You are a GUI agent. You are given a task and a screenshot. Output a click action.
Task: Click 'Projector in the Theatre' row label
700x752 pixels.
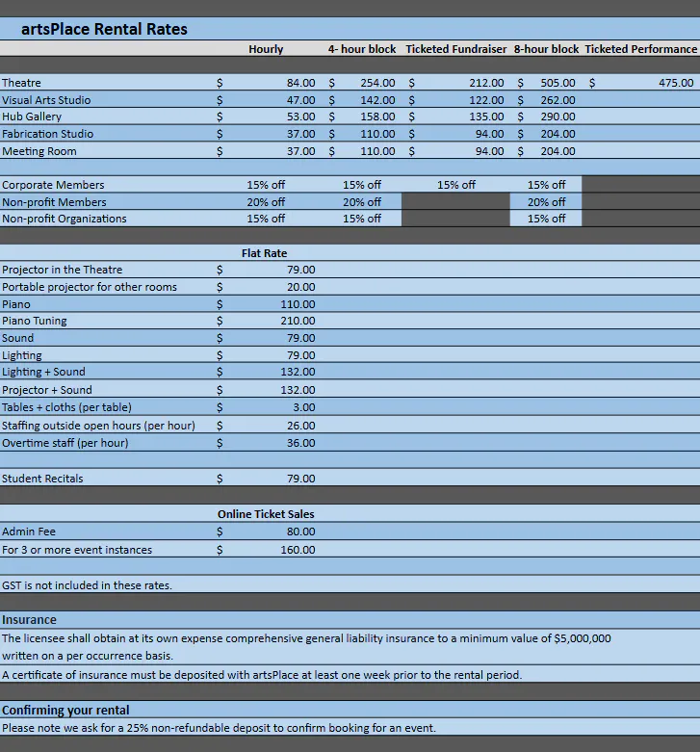[x=63, y=270]
